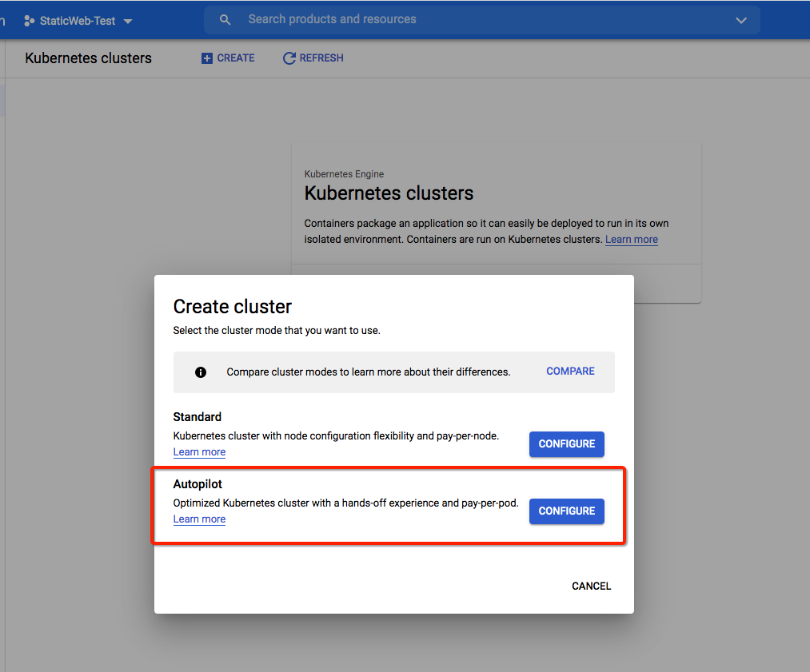Open the StaticWeb-Test project picker
The width and height of the screenshot is (810, 672).
point(78,20)
